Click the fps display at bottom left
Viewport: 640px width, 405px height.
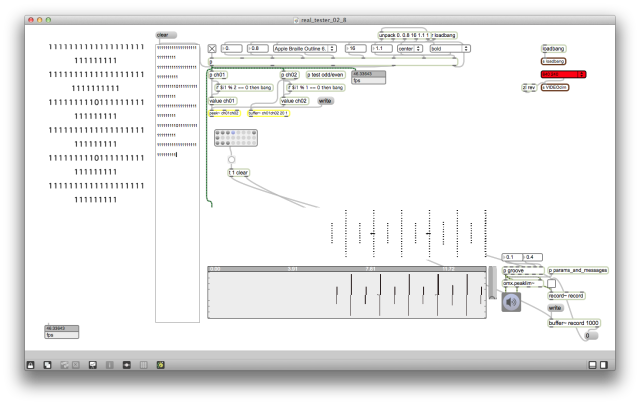pos(62,332)
